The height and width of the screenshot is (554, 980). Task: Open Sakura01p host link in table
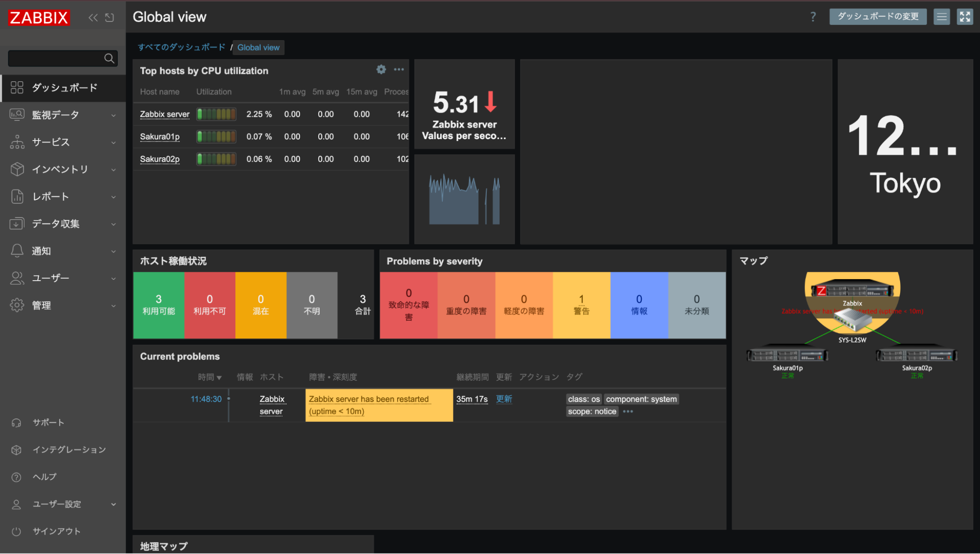click(x=160, y=137)
